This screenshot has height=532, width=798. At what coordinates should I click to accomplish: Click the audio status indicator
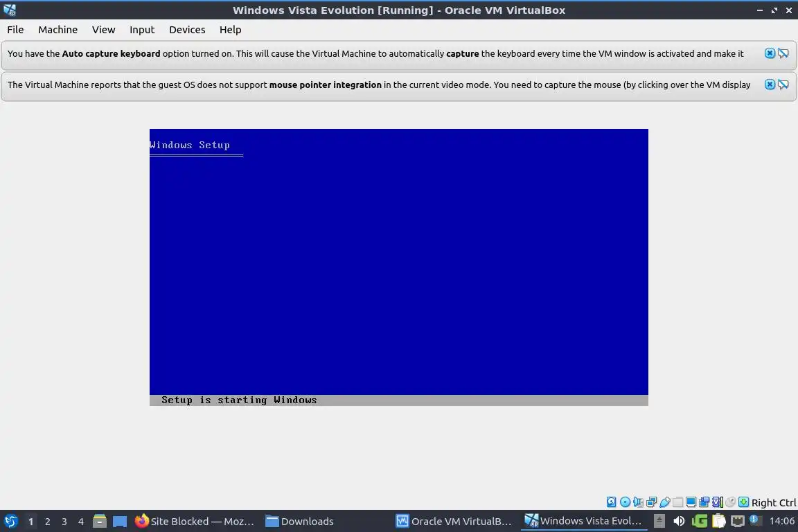(638, 502)
